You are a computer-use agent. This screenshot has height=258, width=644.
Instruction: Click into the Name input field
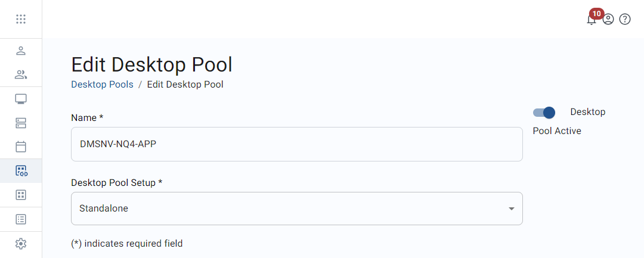[296, 144]
